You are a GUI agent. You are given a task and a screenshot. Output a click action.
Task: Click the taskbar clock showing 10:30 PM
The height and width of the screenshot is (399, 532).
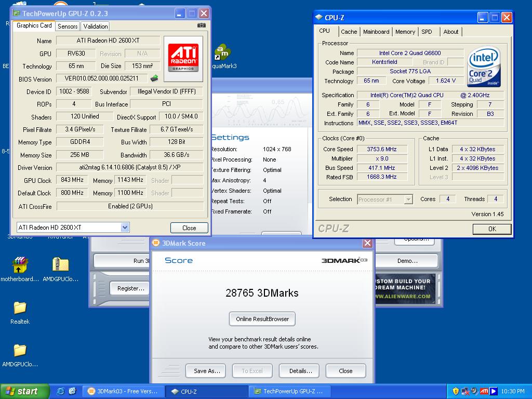click(513, 391)
